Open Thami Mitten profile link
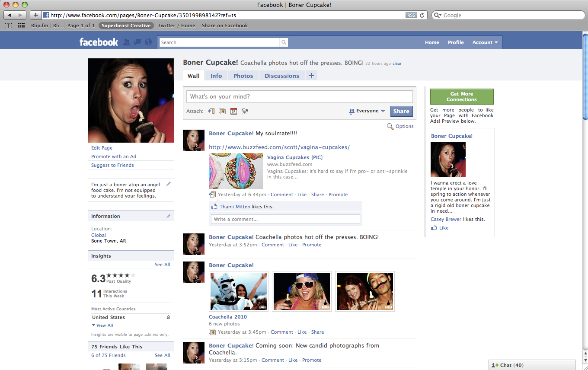 tap(235, 207)
